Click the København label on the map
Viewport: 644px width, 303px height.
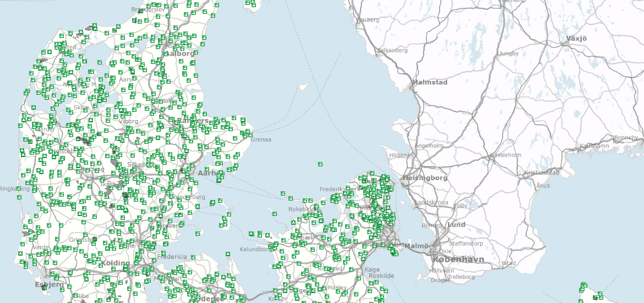coord(458,259)
